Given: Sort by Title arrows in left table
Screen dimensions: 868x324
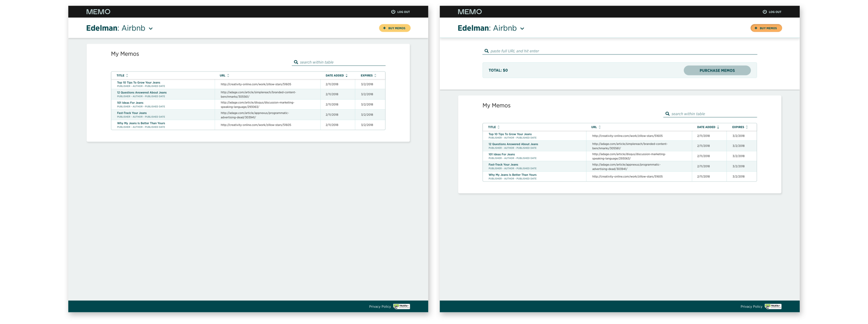Looking at the screenshot, I should click(x=127, y=76).
